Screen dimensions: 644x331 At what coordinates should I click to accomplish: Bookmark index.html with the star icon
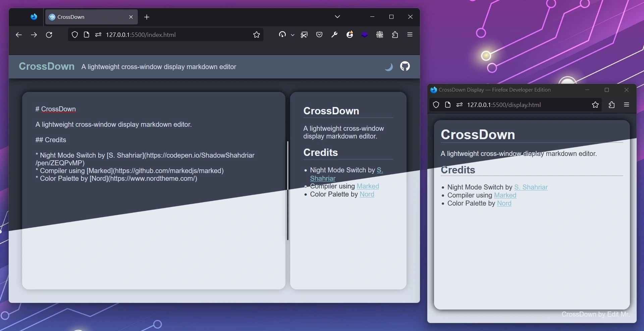(x=257, y=35)
